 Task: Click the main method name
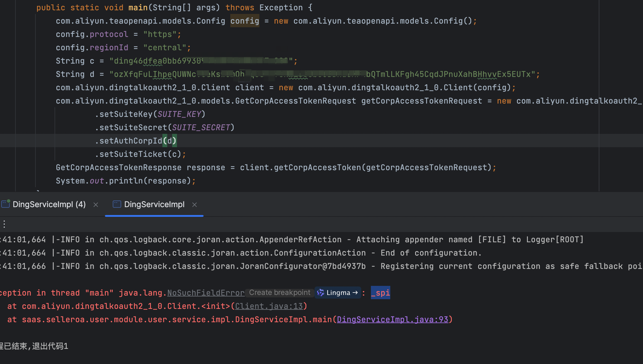coord(138,8)
